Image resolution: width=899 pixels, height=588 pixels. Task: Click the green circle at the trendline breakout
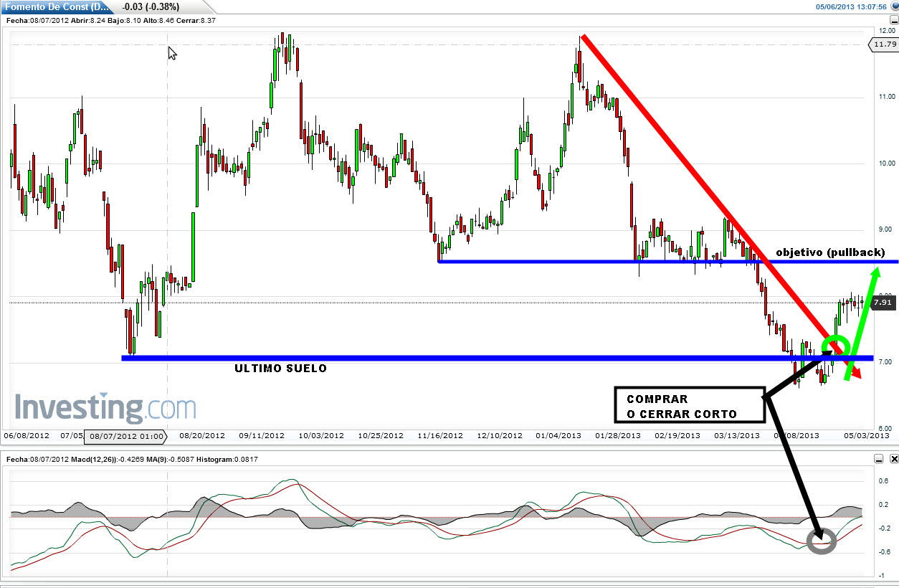835,347
